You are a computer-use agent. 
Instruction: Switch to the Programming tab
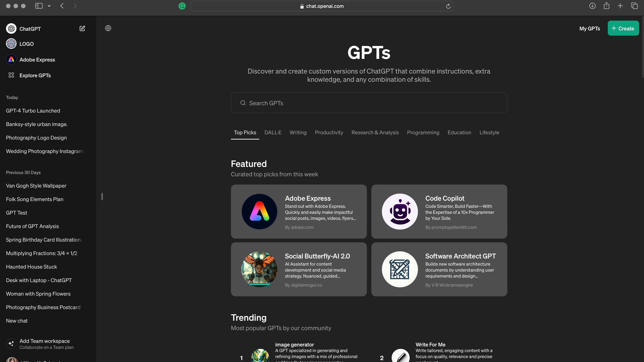pos(423,132)
